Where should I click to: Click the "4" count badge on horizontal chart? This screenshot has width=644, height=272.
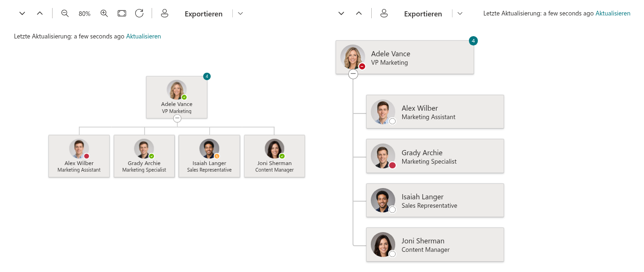(x=207, y=76)
